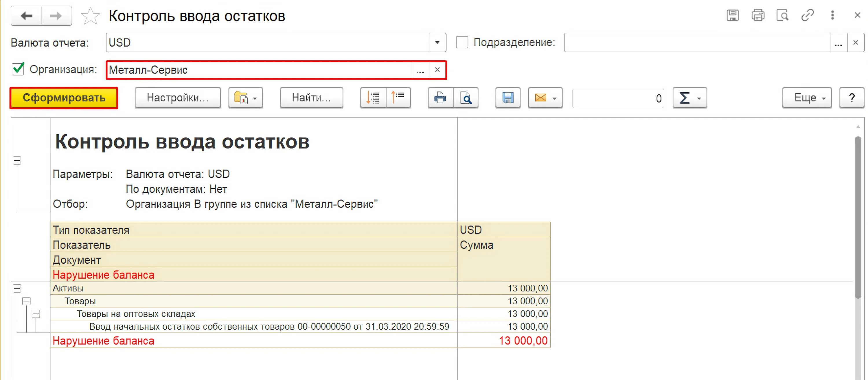Viewport: 868px width, 380px height.
Task: Add report to favorites star
Action: (x=90, y=16)
